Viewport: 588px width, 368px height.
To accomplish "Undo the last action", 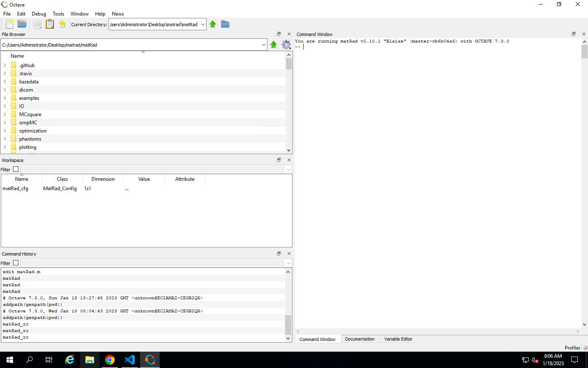I will 62,24.
